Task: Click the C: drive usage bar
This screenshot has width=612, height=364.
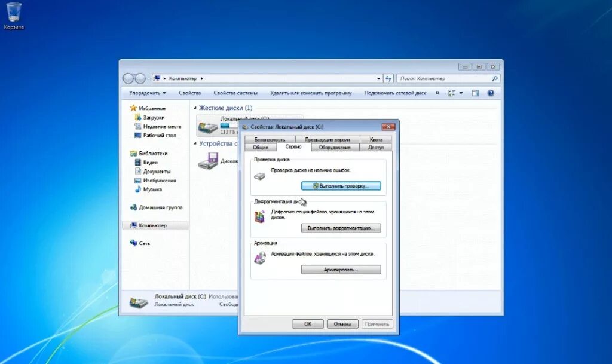Action: point(229,126)
